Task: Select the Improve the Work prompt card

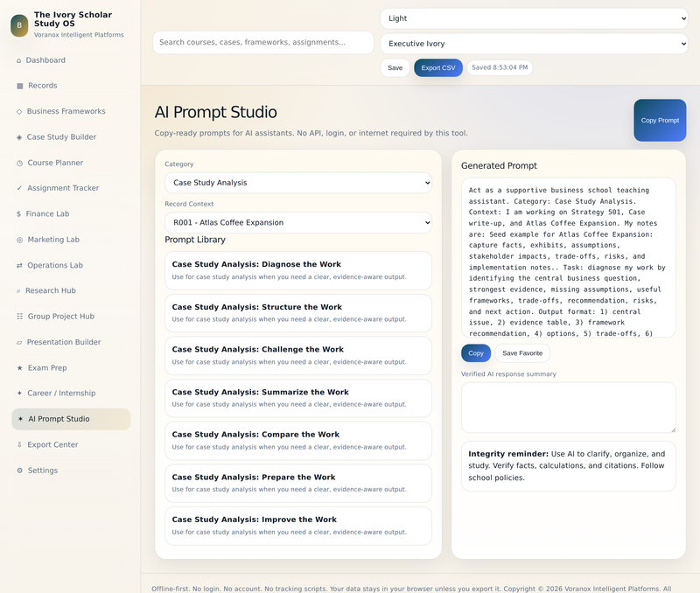Action: point(298,526)
